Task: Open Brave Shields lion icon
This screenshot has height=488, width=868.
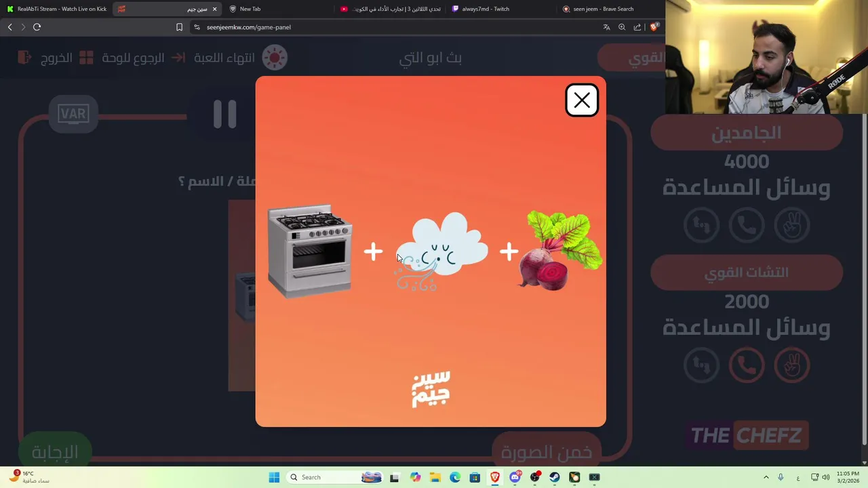Action: pos(654,27)
